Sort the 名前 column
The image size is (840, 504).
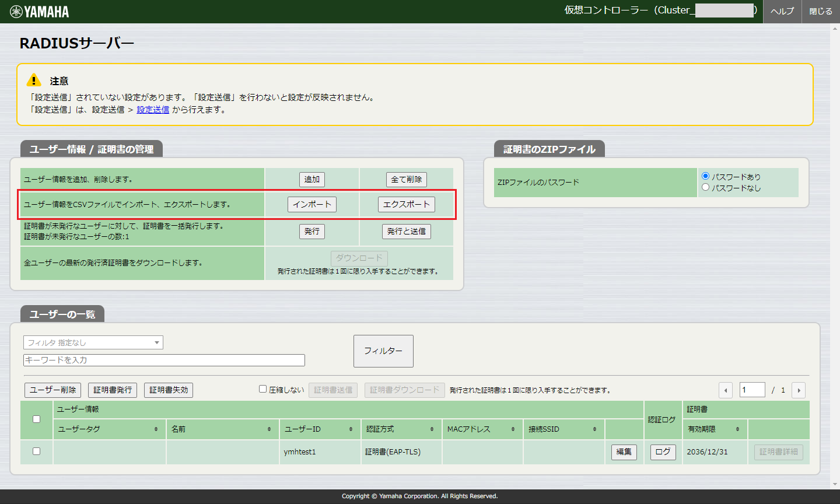pyautogui.click(x=268, y=429)
